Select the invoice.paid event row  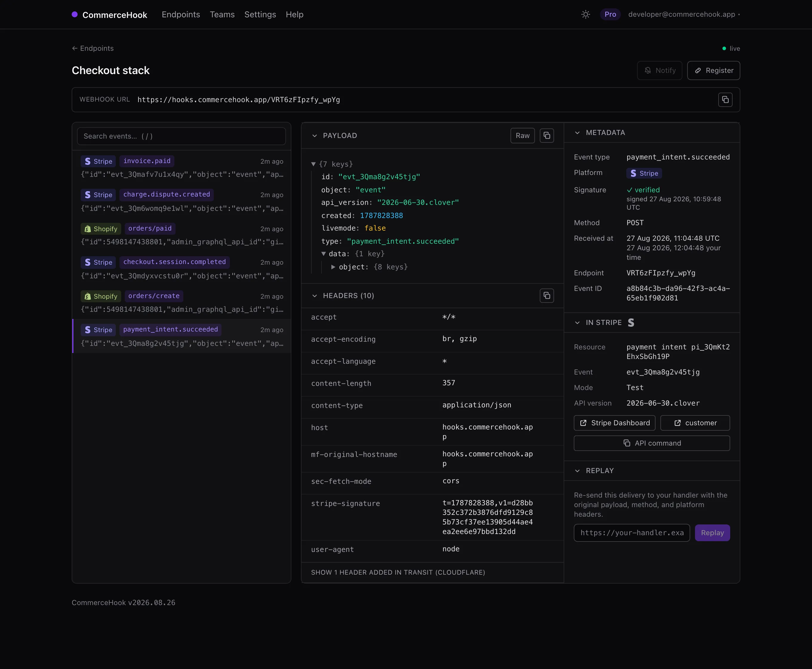pos(182,167)
